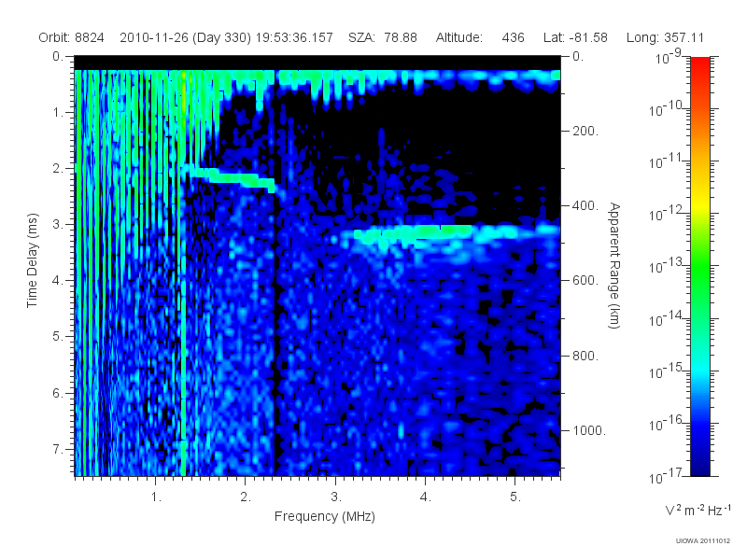Click the frequency tick label '5.'
Screen dimensions: 747x560
point(515,497)
